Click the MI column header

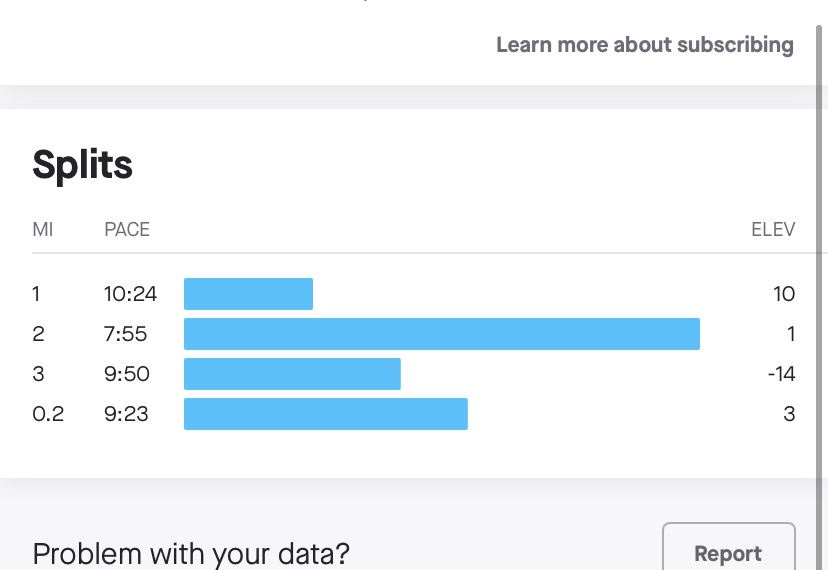point(43,229)
